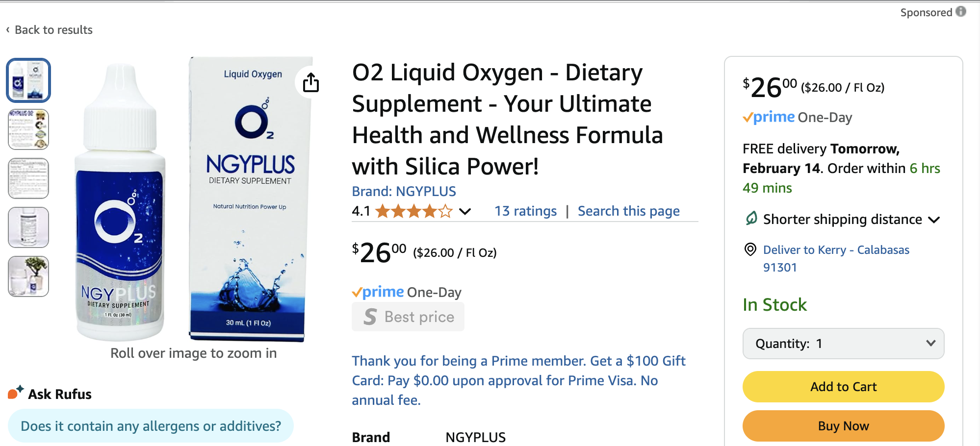Select the first bottle and box thumbnail
The image size is (980, 446).
(28, 80)
